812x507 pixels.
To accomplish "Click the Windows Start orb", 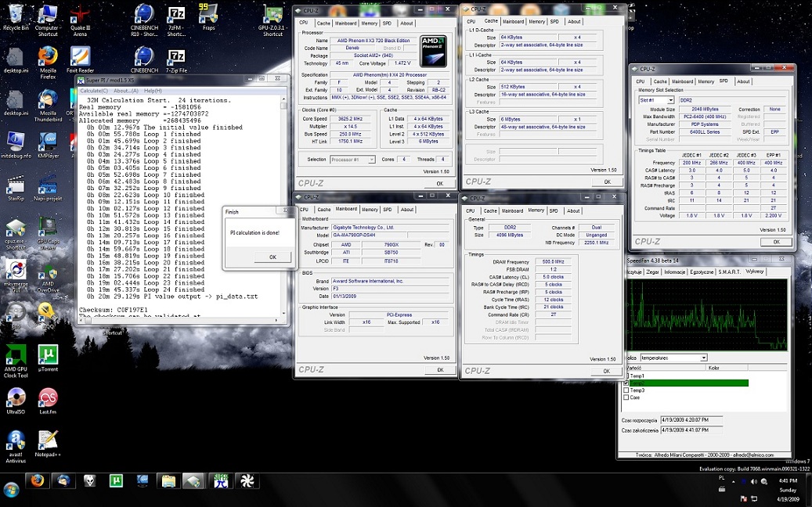I will click(12, 490).
